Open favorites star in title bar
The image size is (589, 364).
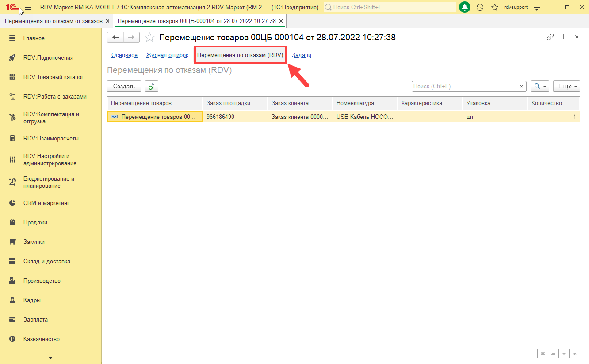click(x=495, y=7)
